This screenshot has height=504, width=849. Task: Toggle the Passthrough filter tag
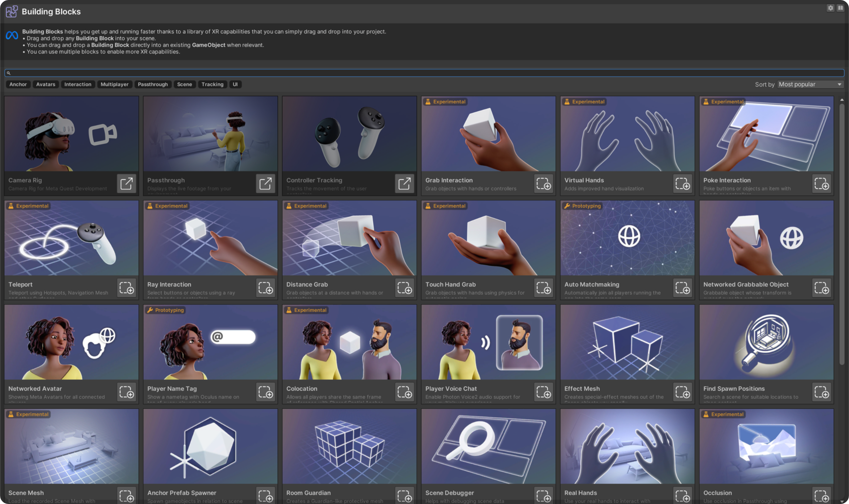tap(153, 84)
